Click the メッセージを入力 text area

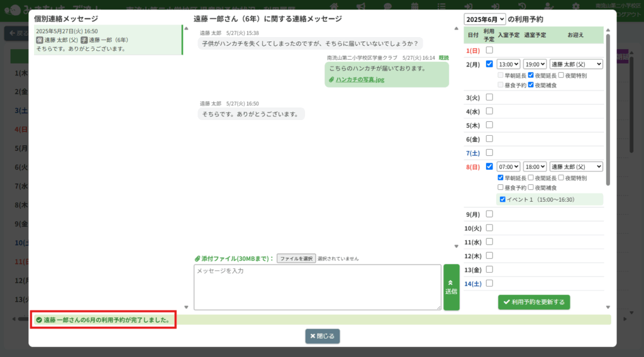tap(317, 287)
